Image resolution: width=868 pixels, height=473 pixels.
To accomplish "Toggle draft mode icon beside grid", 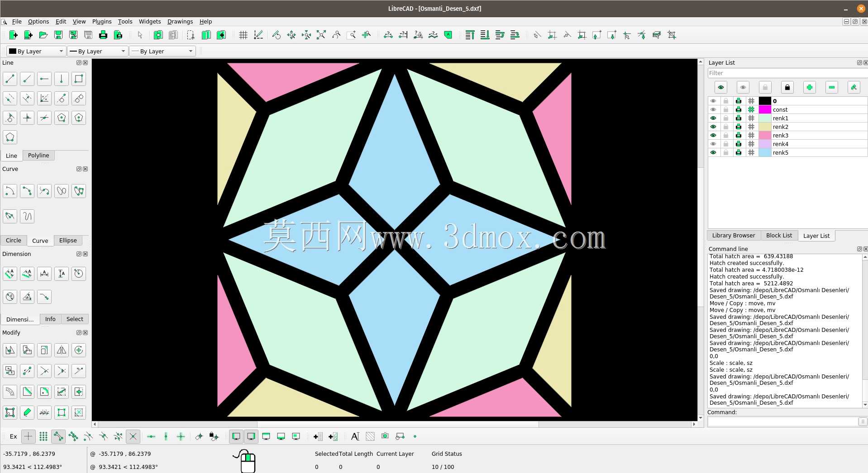I will coord(258,35).
